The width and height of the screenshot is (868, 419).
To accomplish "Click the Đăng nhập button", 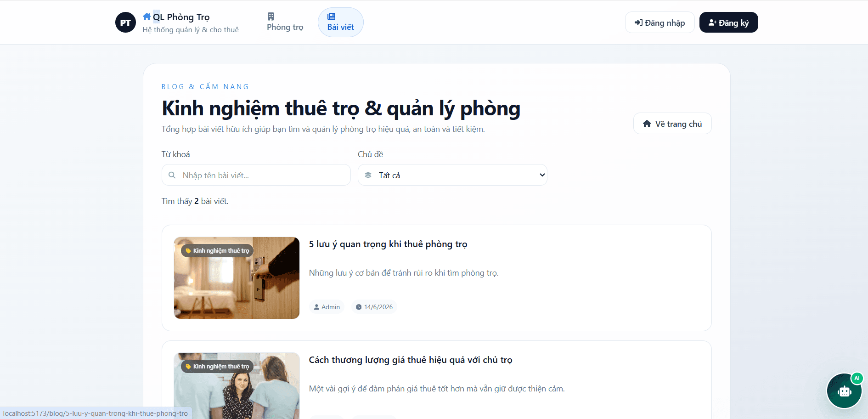I will point(659,23).
